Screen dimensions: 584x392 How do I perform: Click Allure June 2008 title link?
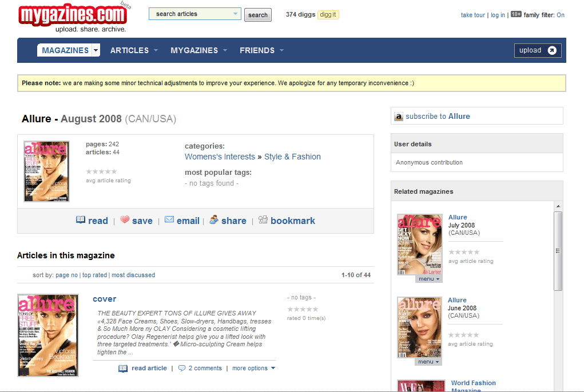pyautogui.click(x=457, y=300)
